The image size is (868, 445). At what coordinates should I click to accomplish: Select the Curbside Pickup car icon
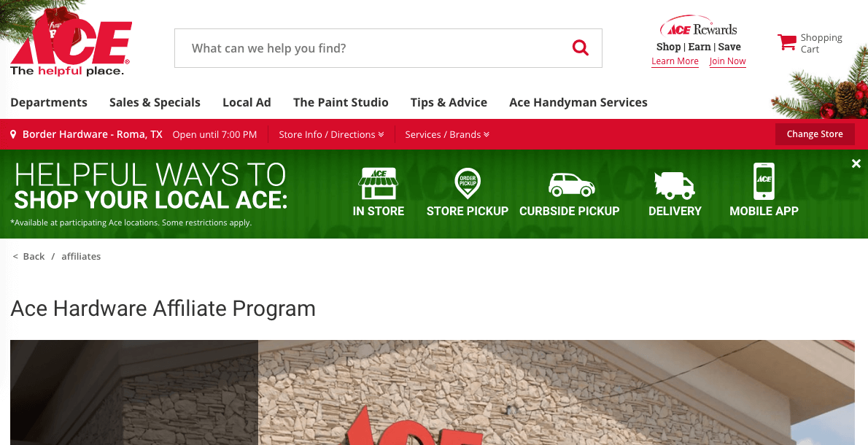(x=570, y=185)
